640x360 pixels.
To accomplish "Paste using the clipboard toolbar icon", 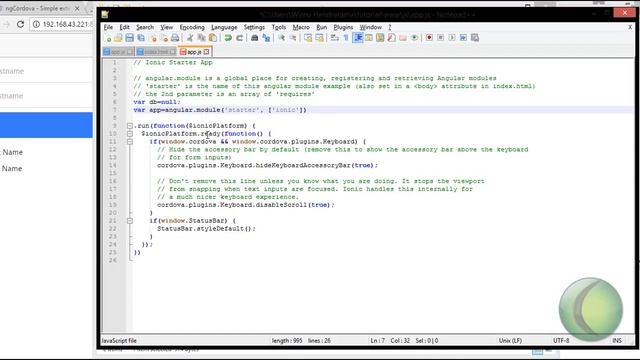I will [213, 38].
